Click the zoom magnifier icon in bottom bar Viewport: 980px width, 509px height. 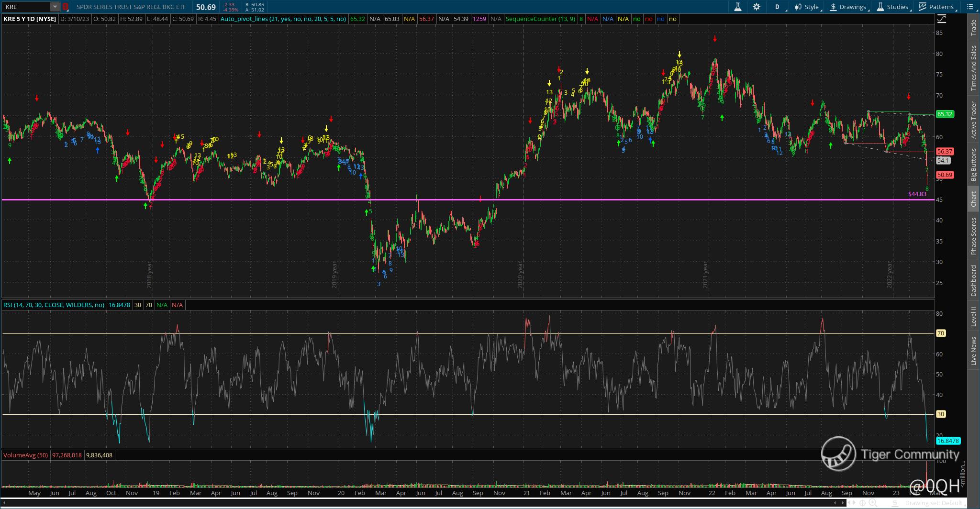point(873,503)
